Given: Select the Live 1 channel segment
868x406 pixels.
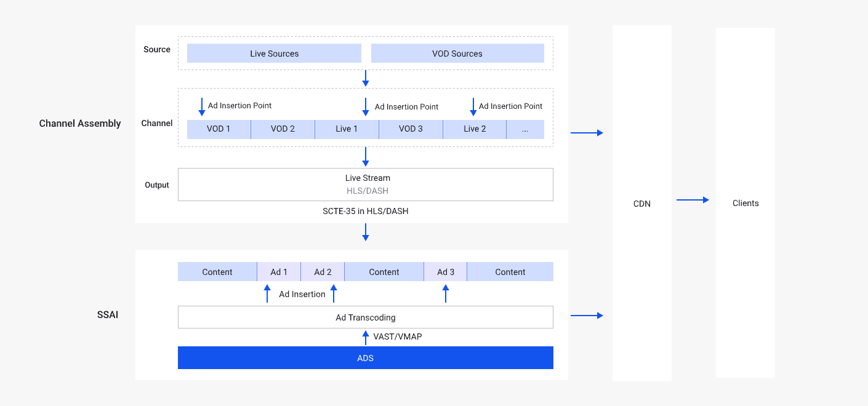Looking at the screenshot, I should click(x=347, y=129).
